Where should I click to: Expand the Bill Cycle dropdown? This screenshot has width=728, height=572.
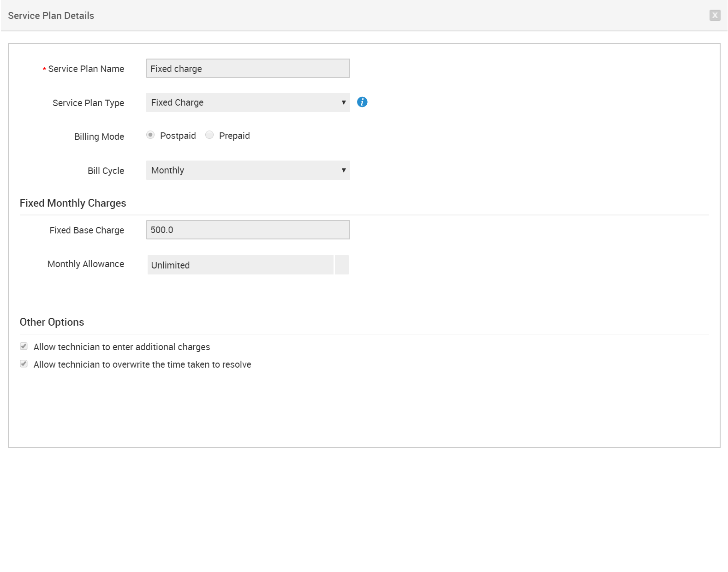click(x=248, y=170)
